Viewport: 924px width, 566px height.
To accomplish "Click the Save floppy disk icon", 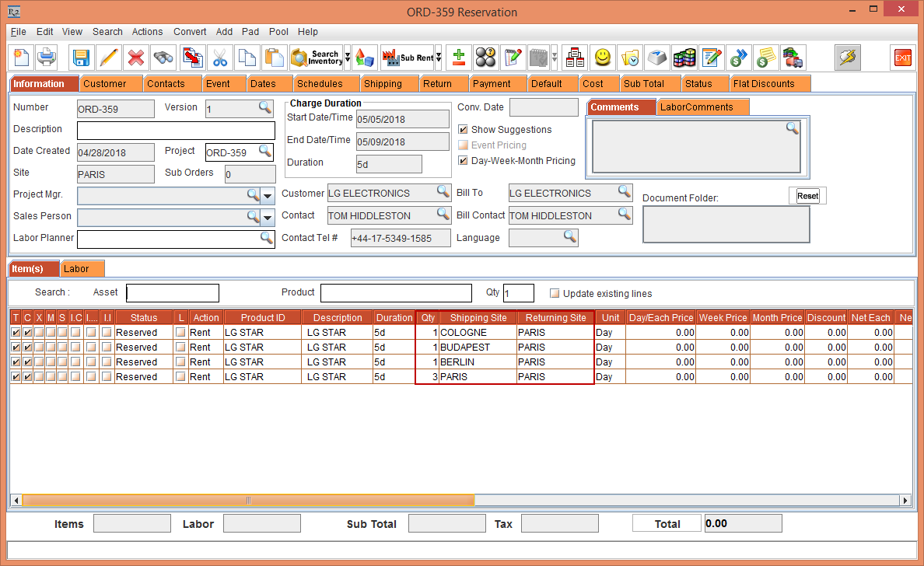I will (82, 58).
